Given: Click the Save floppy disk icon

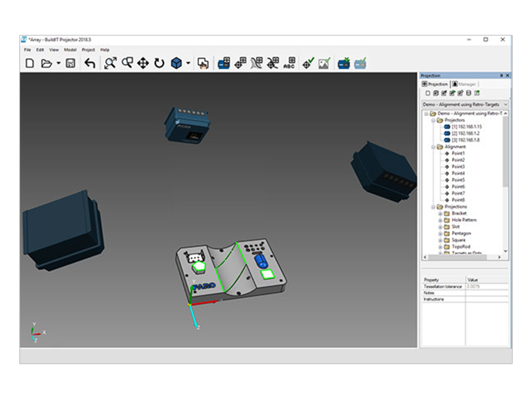Looking at the screenshot, I should (71, 64).
